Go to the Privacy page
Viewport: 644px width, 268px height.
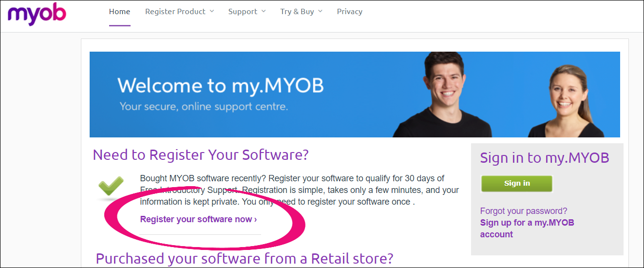(x=350, y=12)
